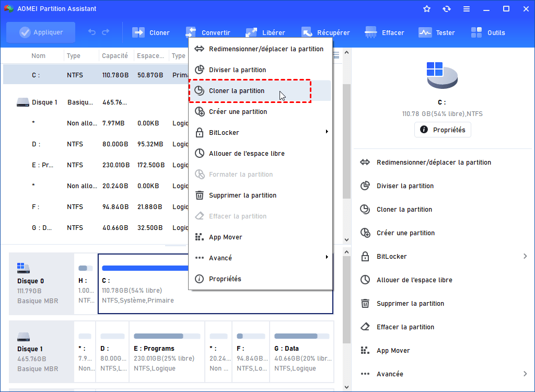535x392 pixels.
Task: Select the Disque 1 disk block
Action: (41, 352)
